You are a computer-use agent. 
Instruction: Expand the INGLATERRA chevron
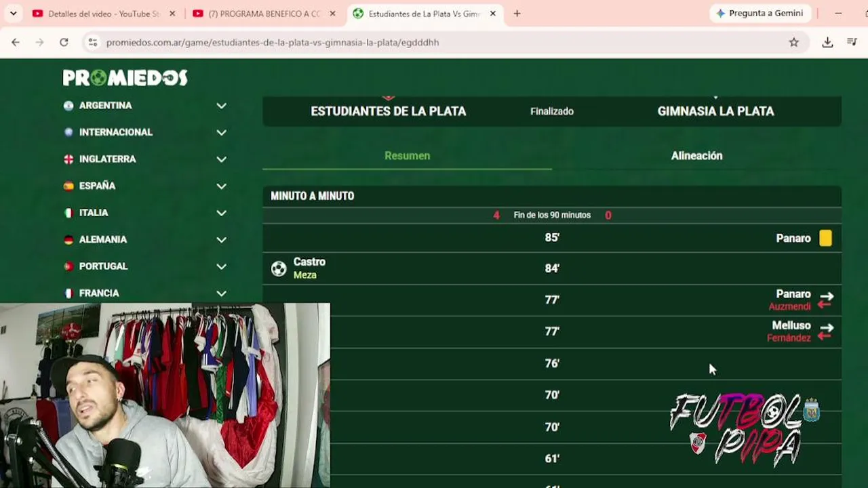click(221, 159)
